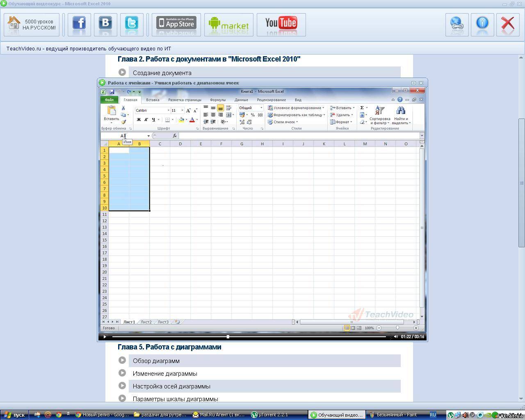Open the Удалить cells dropdown
Viewport: 525px width, 420px height.
click(342, 115)
